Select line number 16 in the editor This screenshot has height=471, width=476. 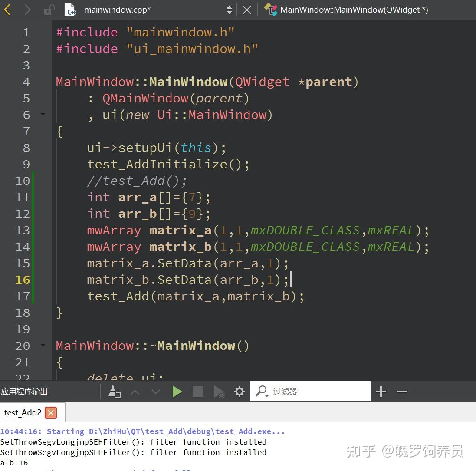[22, 280]
